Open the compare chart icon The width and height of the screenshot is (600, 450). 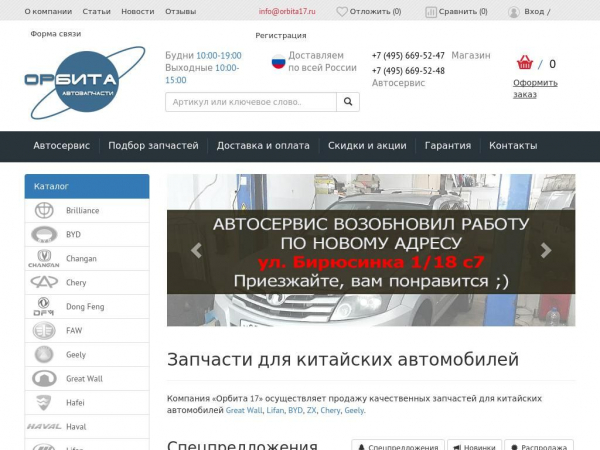[x=431, y=12]
